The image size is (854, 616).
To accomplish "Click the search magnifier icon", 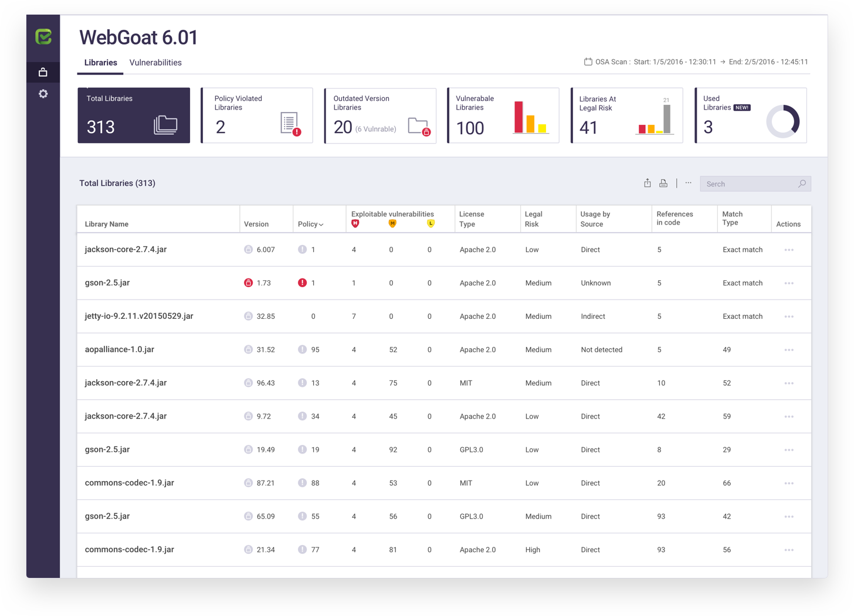I will click(x=802, y=183).
